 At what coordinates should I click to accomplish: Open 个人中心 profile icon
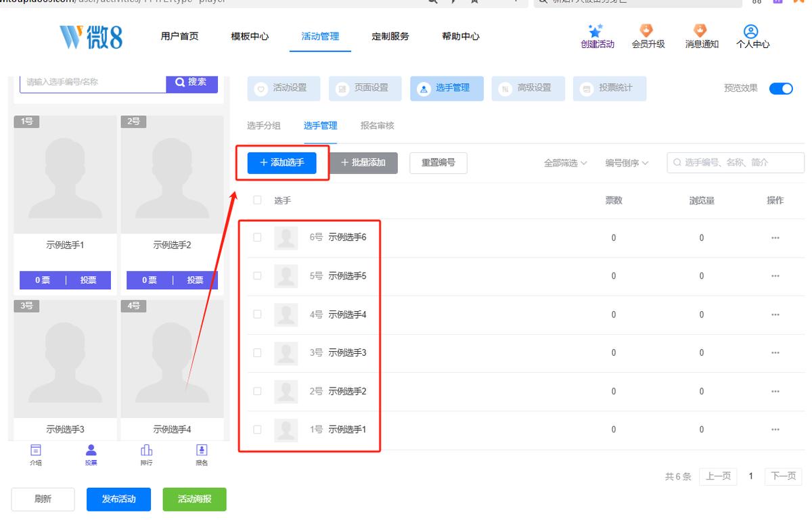click(750, 31)
